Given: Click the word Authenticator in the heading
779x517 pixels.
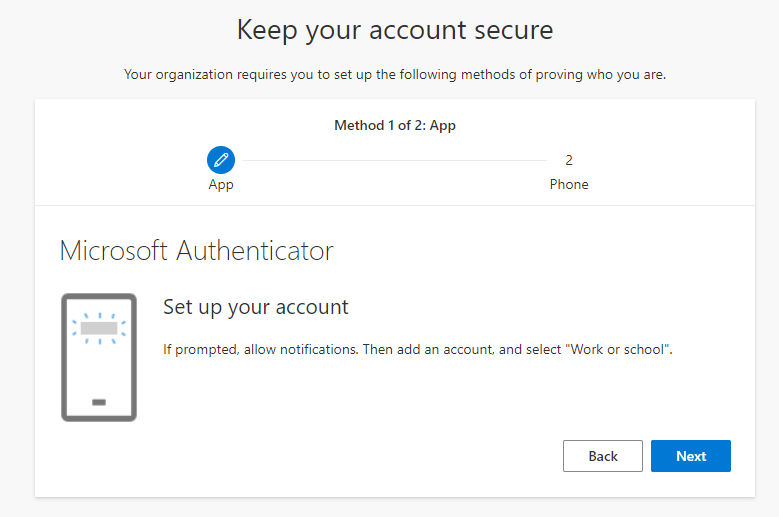Looking at the screenshot, I should pos(255,250).
